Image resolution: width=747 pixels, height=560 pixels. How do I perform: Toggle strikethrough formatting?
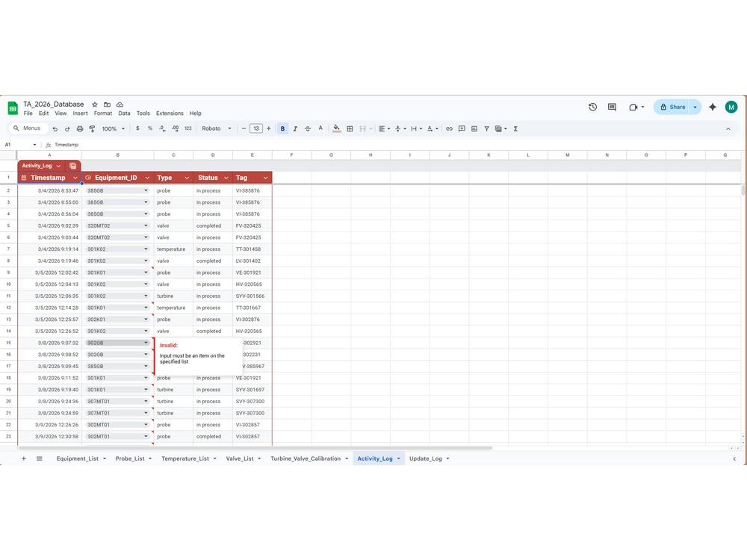click(x=308, y=128)
